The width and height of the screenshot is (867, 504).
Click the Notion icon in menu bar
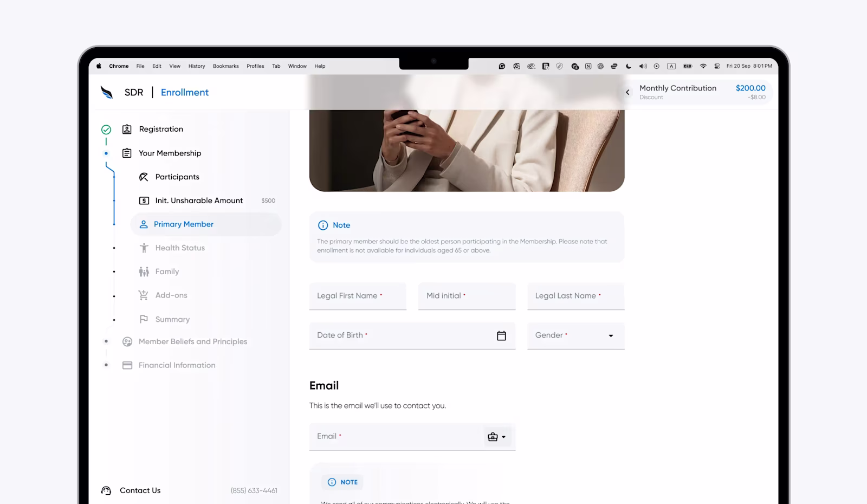(x=588, y=66)
